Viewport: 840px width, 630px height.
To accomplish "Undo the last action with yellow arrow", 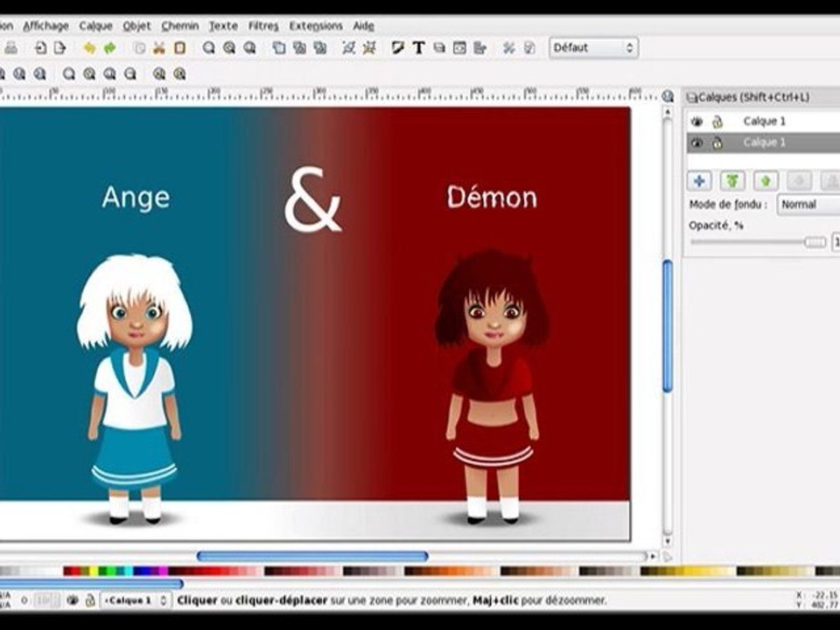I will click(x=89, y=48).
